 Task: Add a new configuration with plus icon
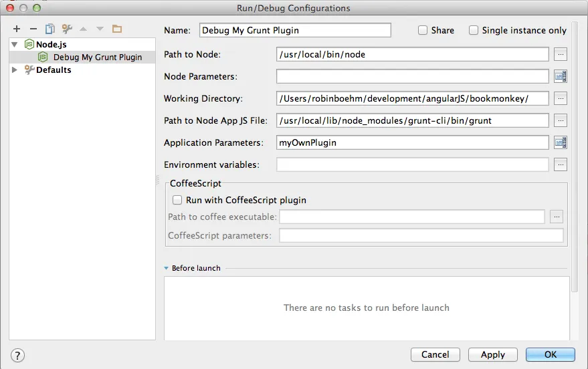click(x=17, y=29)
